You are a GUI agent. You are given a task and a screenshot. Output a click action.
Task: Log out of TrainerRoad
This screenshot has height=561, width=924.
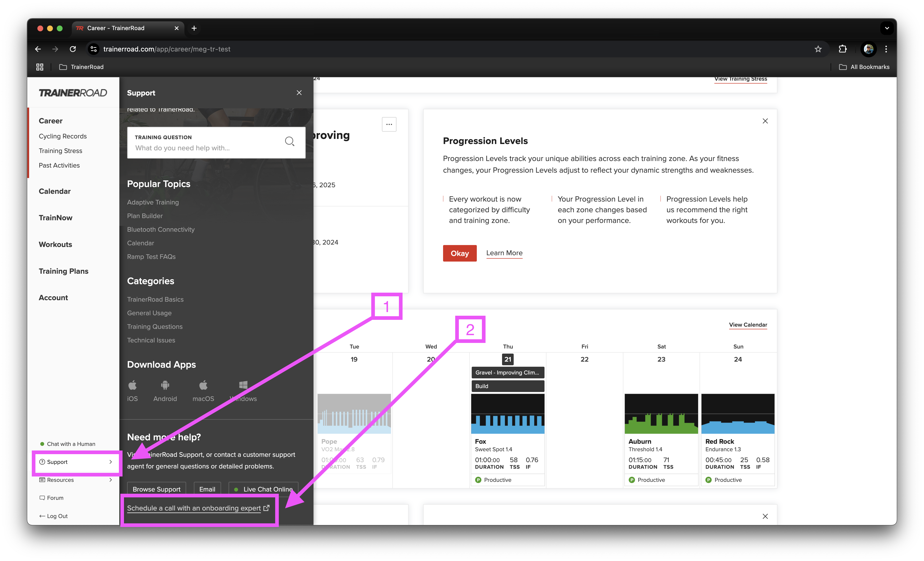(54, 516)
